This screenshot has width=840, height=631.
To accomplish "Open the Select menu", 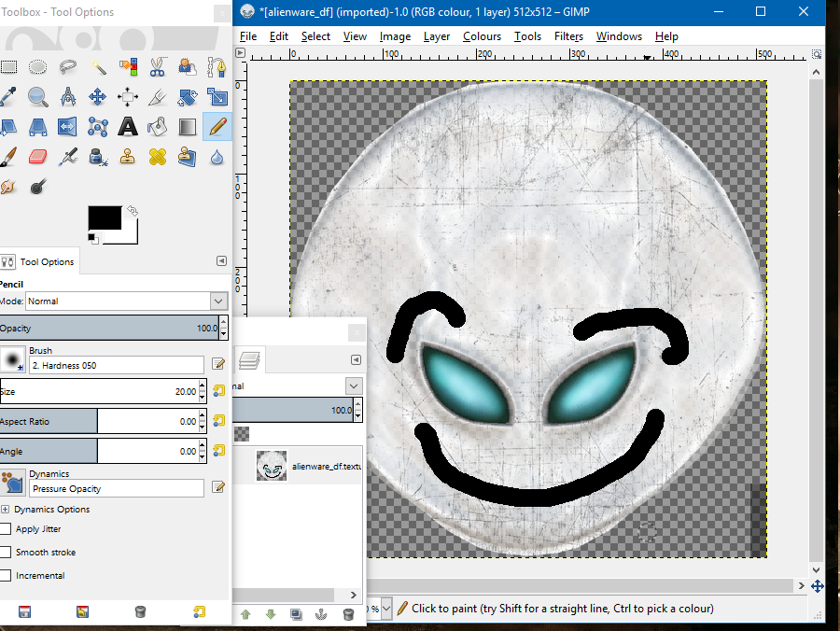I will [x=315, y=36].
